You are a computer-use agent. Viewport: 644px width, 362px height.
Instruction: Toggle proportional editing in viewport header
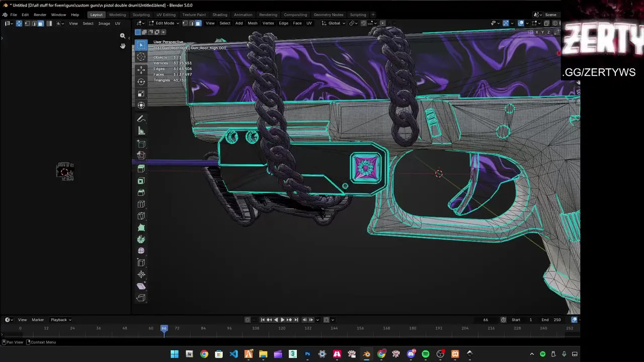click(x=382, y=23)
